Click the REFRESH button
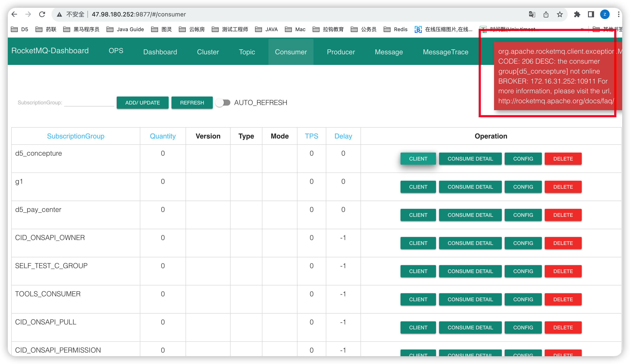 pyautogui.click(x=192, y=103)
